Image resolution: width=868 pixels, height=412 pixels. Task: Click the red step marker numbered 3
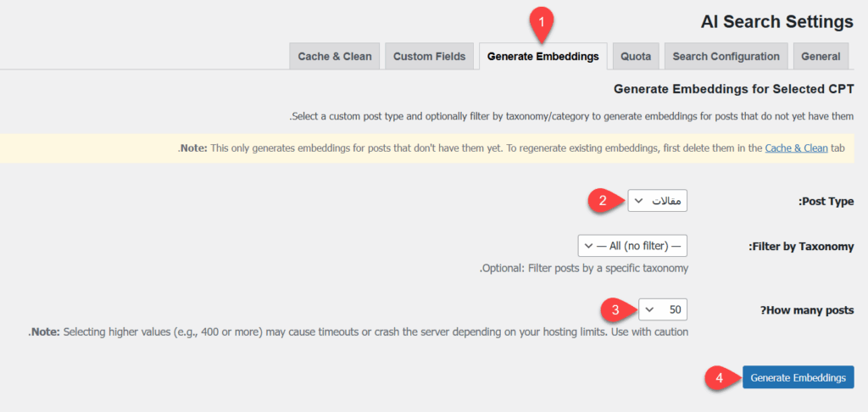(x=615, y=309)
